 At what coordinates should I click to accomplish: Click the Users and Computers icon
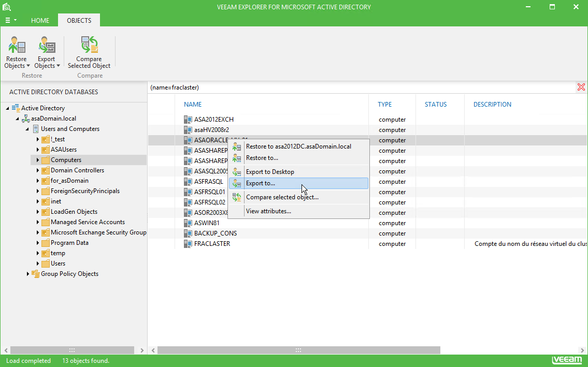(x=36, y=129)
